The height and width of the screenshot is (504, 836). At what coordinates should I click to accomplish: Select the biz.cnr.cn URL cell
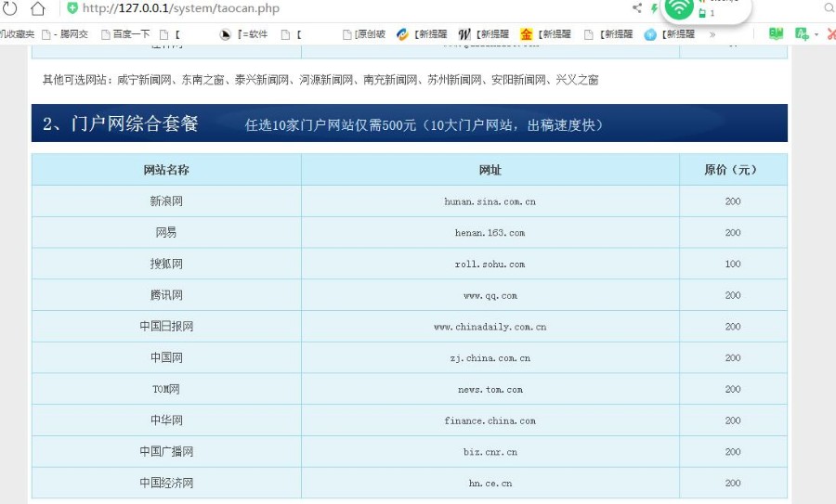point(490,452)
